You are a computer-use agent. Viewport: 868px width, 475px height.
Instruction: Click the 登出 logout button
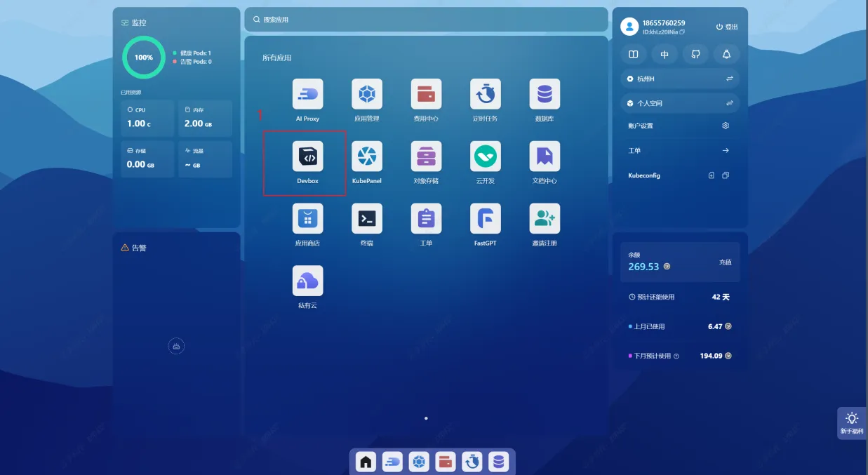727,27
